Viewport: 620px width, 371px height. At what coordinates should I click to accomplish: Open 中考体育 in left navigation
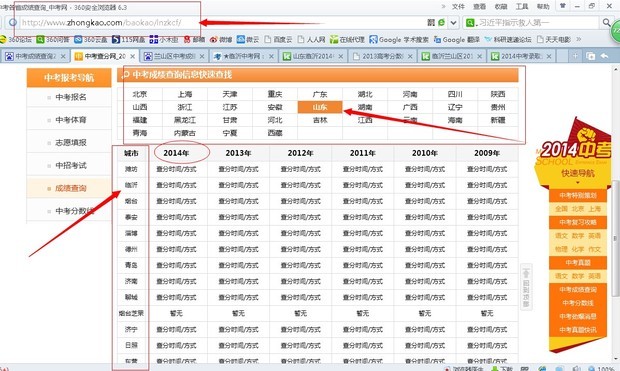tap(71, 120)
